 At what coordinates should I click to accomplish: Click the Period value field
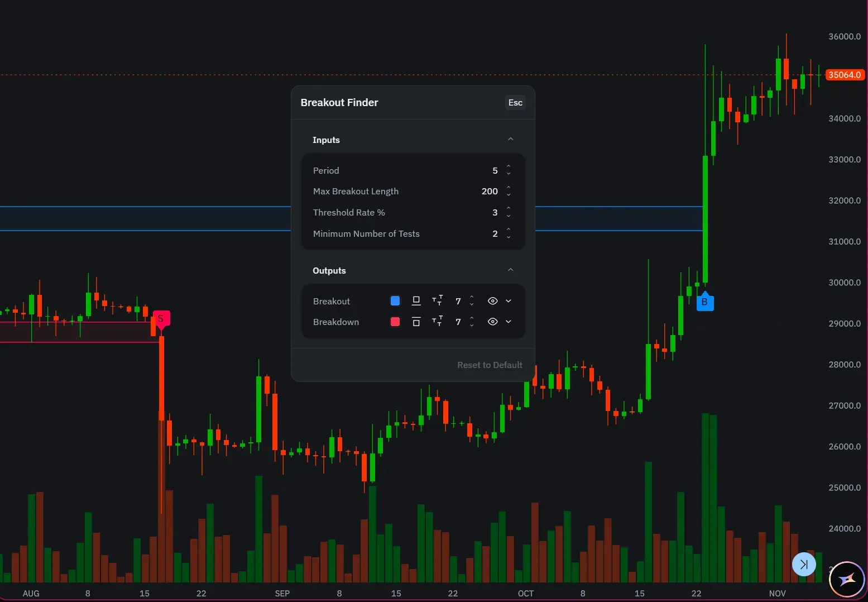[495, 171]
